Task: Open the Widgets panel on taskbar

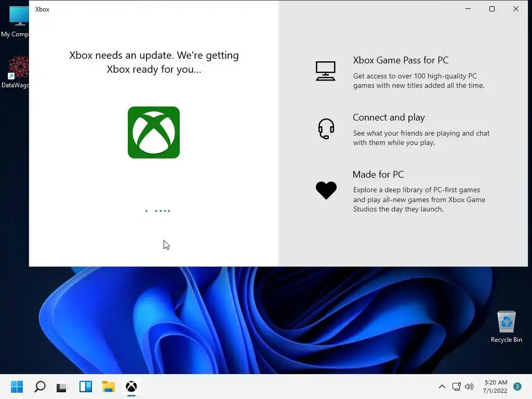Action: (x=86, y=387)
